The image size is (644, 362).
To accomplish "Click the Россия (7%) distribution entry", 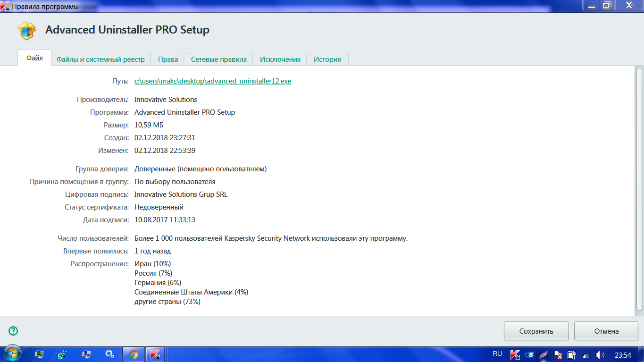I will (153, 273).
